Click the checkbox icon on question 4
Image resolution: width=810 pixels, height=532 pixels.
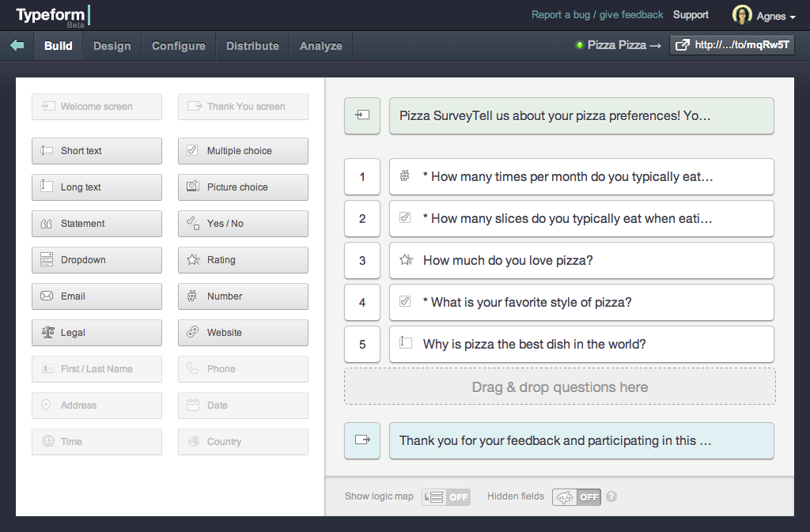click(x=405, y=301)
